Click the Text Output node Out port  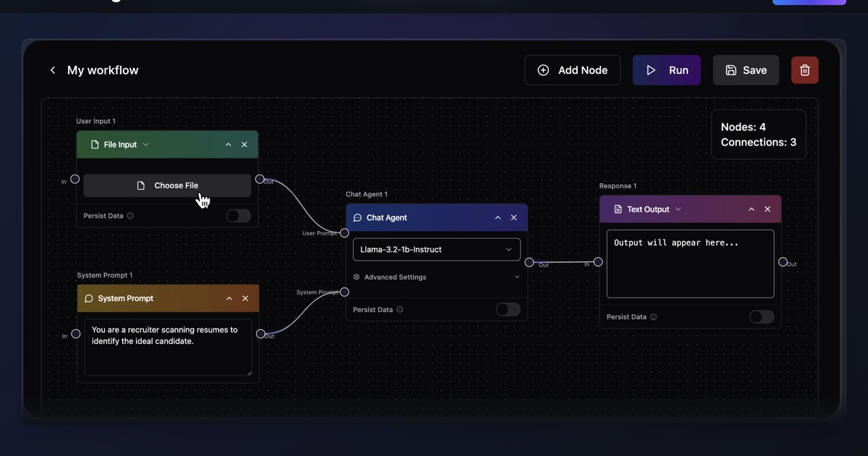(x=783, y=262)
